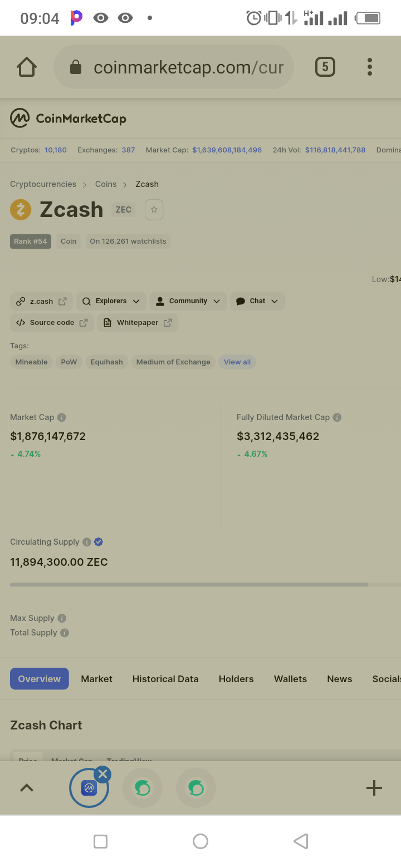This screenshot has width=401, height=868.
Task: Open the 24h Vol value link
Action: pos(335,150)
